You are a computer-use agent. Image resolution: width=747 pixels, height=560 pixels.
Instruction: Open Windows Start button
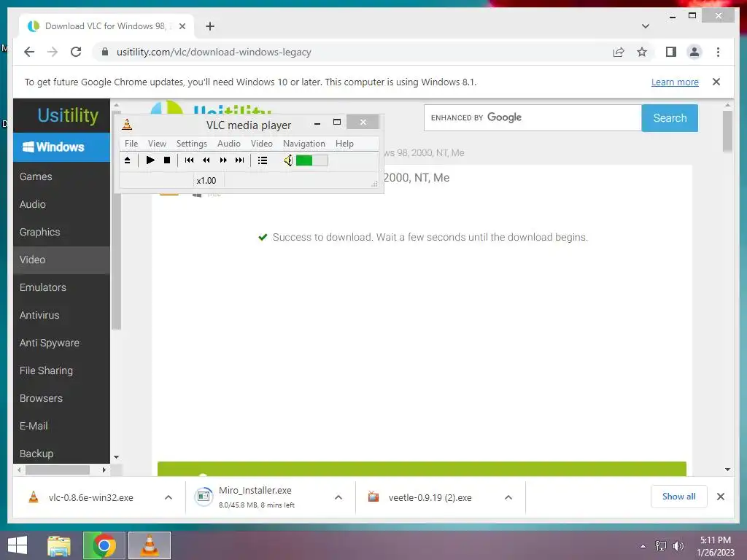pyautogui.click(x=18, y=545)
